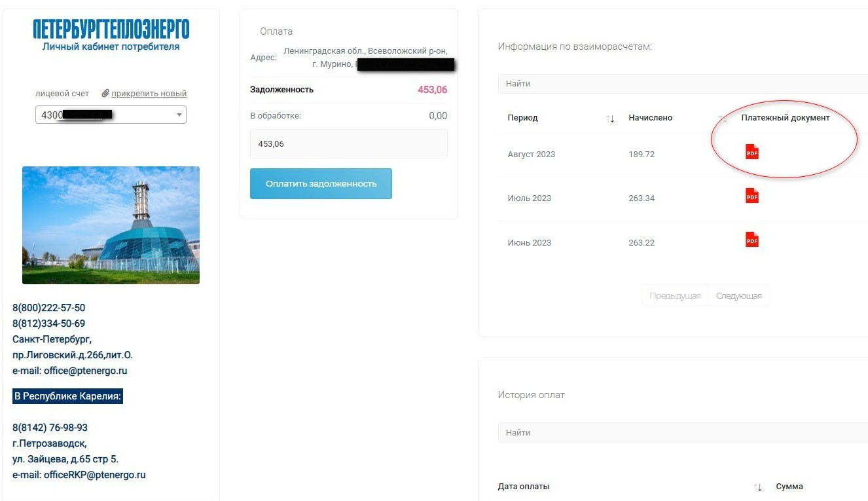
Task: Click the paperclip icon next to прикрепить новый
Action: 105,93
